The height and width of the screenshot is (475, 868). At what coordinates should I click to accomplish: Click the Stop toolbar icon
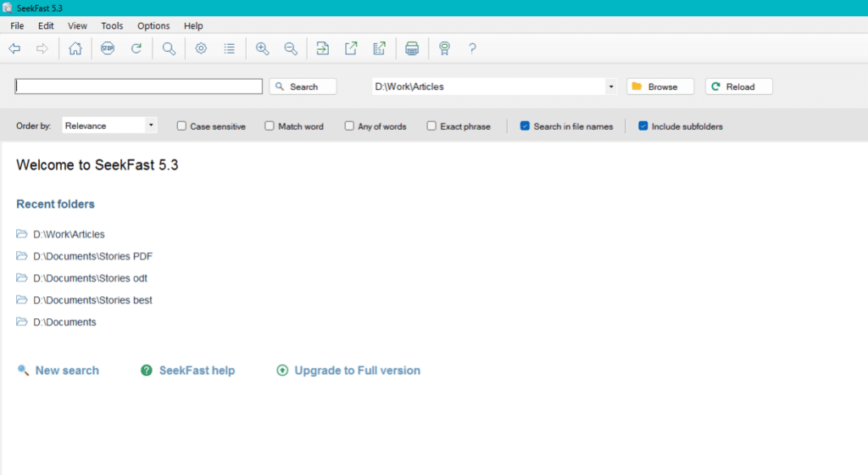click(108, 48)
